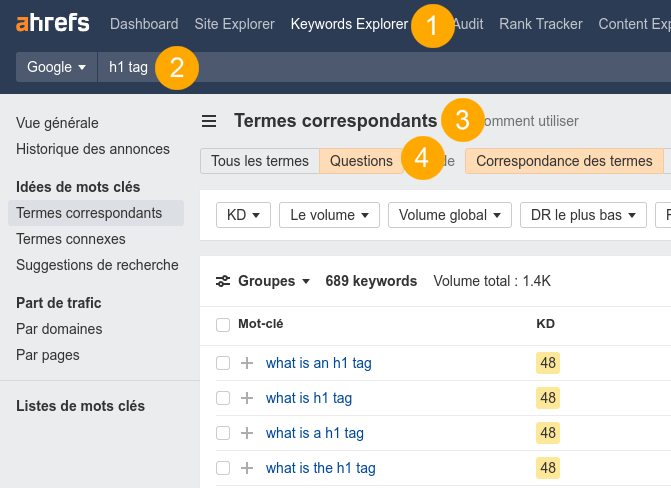Open Site Explorer from top navigation
Viewport: 671px width, 488px height.
[x=235, y=24]
